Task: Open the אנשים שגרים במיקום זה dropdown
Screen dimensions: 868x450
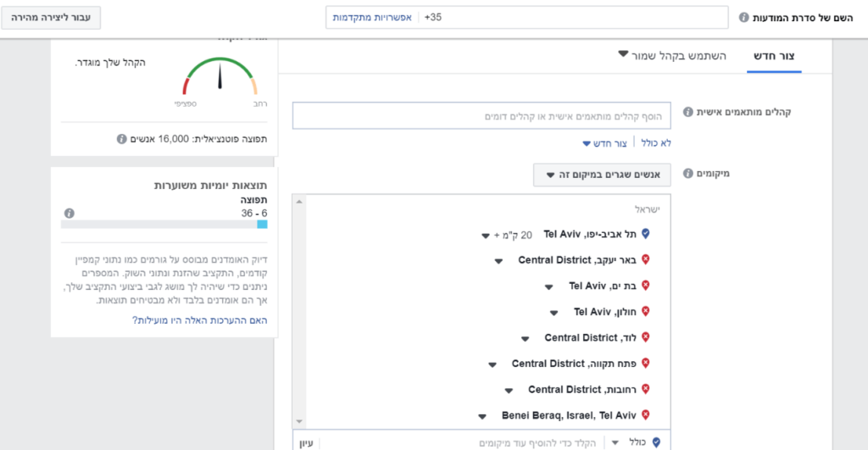Action: 602,175
